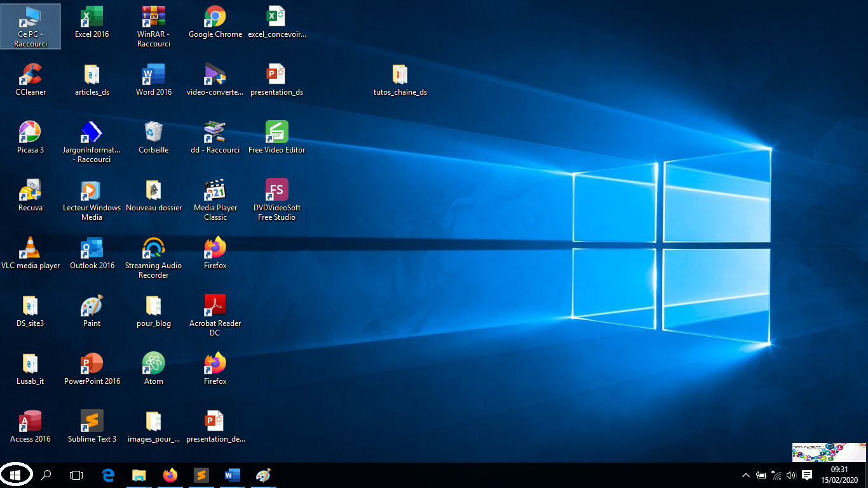The width and height of the screenshot is (868, 488).
Task: Select the Recuva shortcut
Action: (31, 196)
